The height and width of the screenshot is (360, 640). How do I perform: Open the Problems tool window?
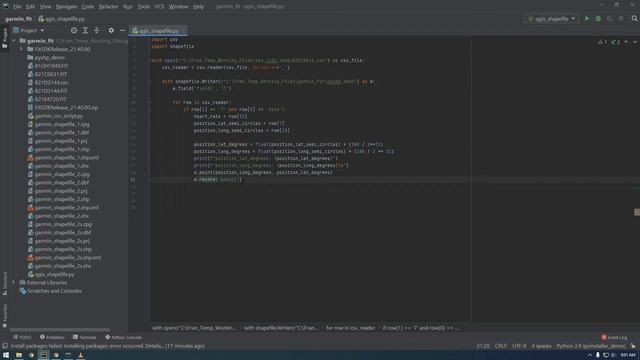52,338
